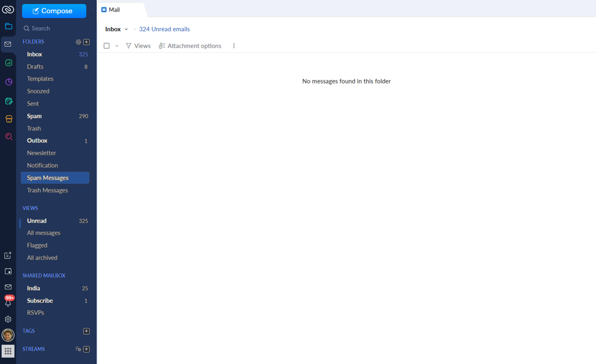The image size is (596, 364).
Task: Open the teal calendar-edit icon
Action: pos(8,101)
